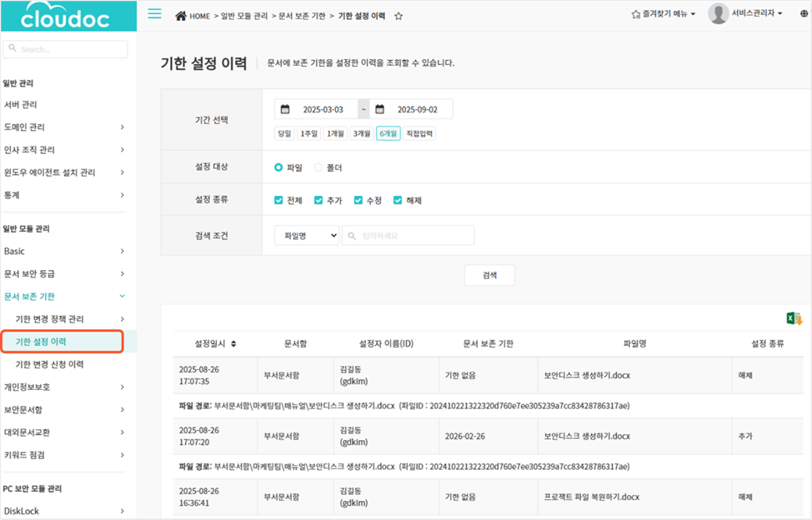
Task: Click the hamburger menu icon
Action: pos(154,14)
